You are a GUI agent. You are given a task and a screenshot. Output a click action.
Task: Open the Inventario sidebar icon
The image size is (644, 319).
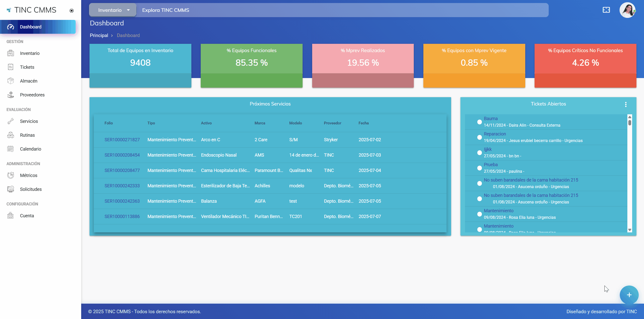click(10, 53)
